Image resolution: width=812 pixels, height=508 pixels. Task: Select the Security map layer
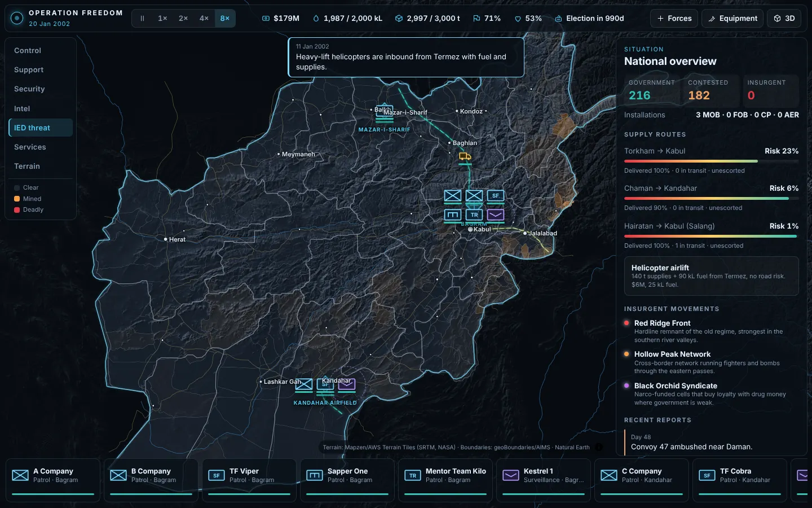[x=41, y=89]
